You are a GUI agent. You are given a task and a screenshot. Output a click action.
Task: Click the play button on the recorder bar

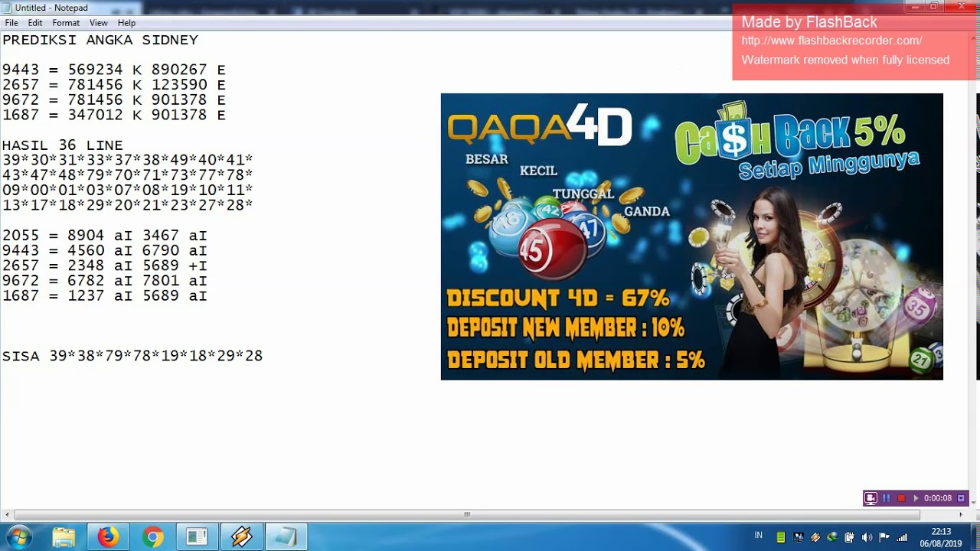point(915,498)
